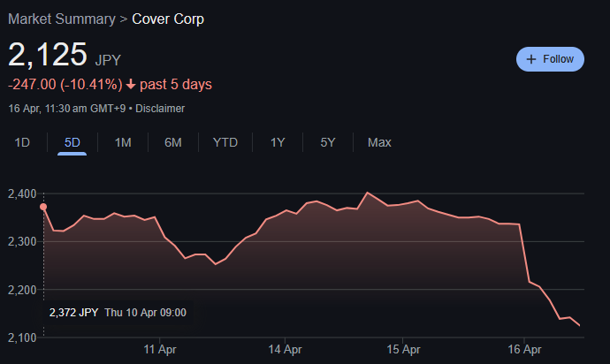
Task: Click the 2,400 y-axis value
Action: (22, 193)
